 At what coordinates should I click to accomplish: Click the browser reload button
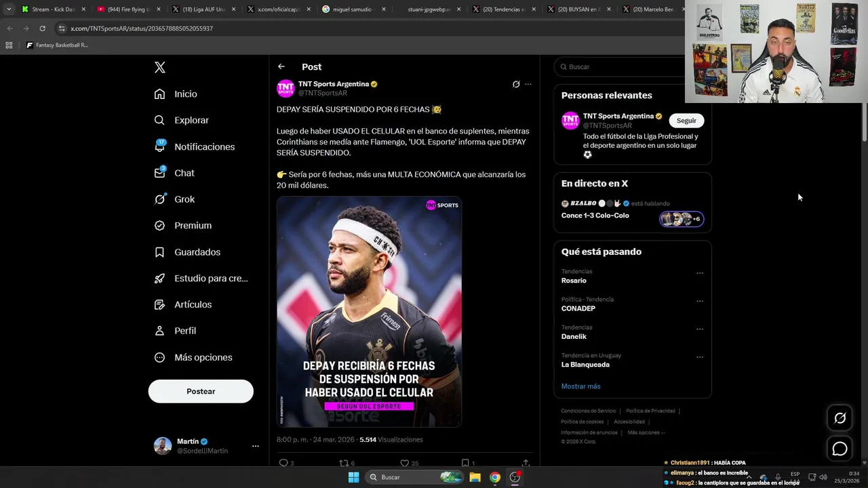42,28
